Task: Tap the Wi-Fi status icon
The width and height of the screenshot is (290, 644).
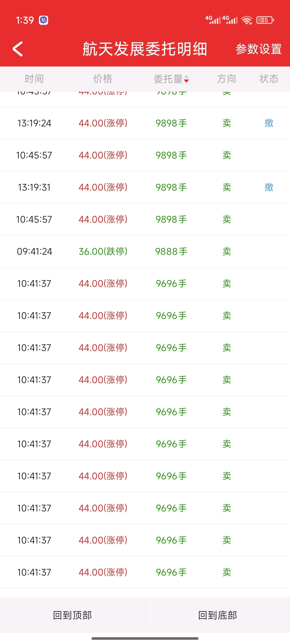Action: [247, 20]
